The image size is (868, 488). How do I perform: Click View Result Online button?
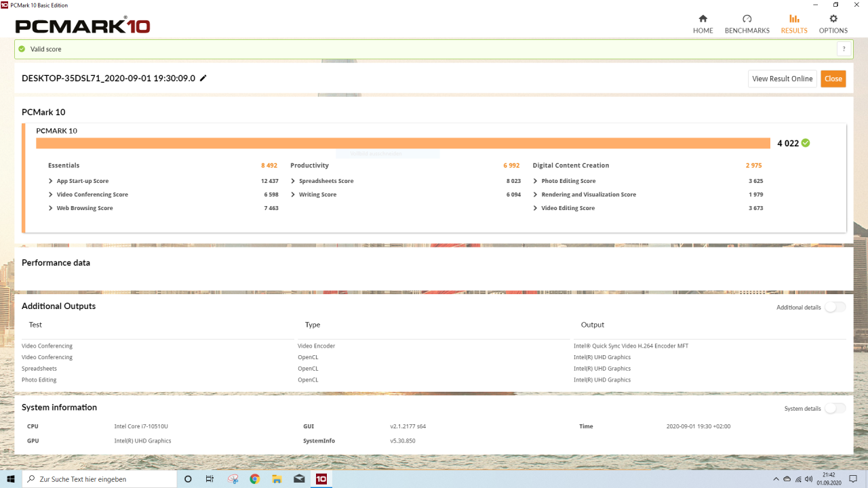[x=782, y=79]
